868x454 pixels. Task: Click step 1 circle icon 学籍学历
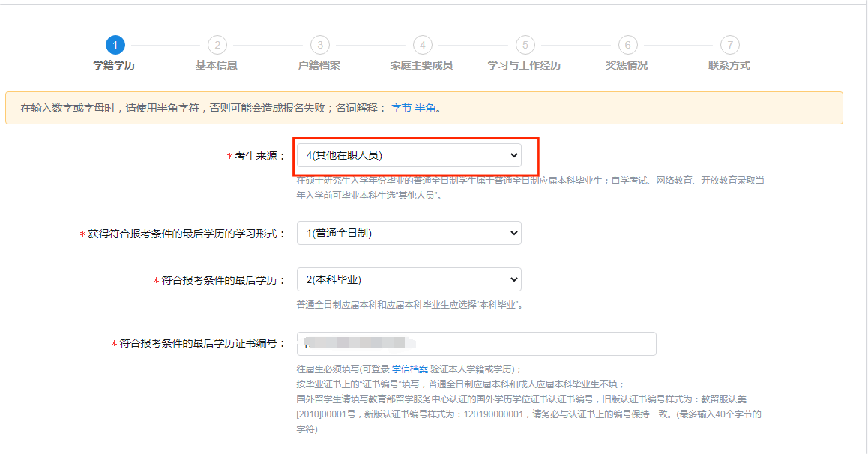114,45
